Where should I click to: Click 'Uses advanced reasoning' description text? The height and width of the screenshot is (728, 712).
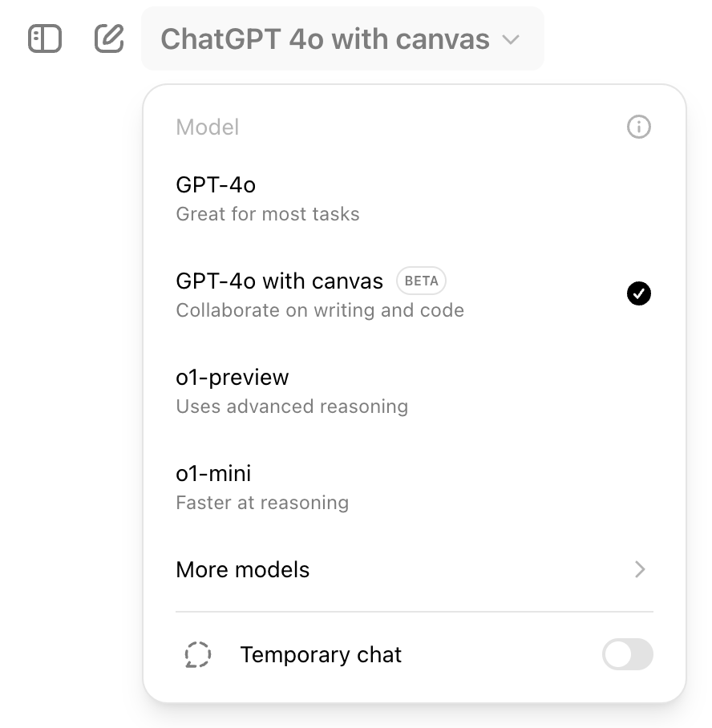pos(292,406)
